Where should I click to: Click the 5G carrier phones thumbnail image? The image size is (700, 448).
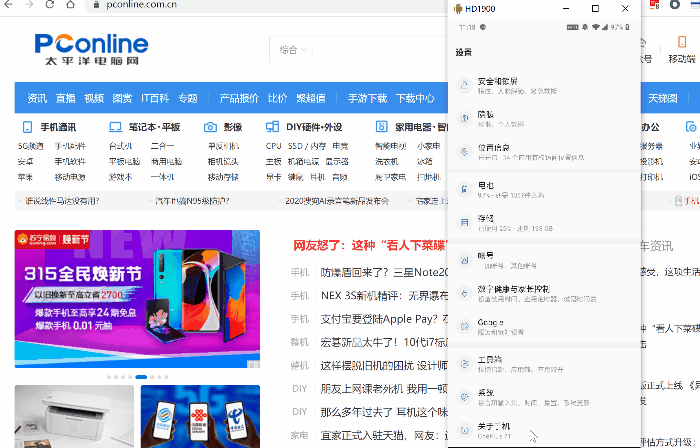pyautogui.click(x=200, y=416)
